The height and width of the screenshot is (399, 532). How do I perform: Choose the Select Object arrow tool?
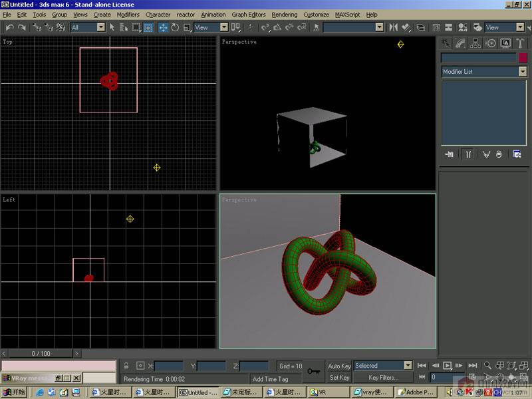[x=112, y=27]
